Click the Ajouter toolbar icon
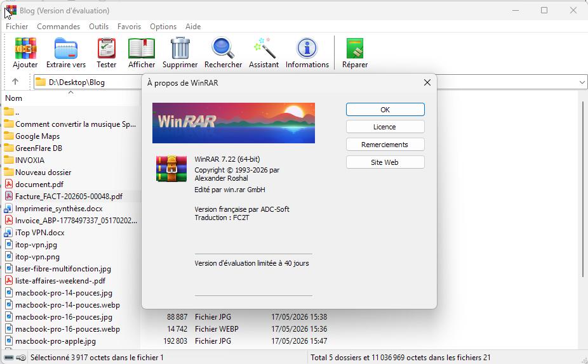The width and height of the screenshot is (588, 364). pyautogui.click(x=25, y=48)
